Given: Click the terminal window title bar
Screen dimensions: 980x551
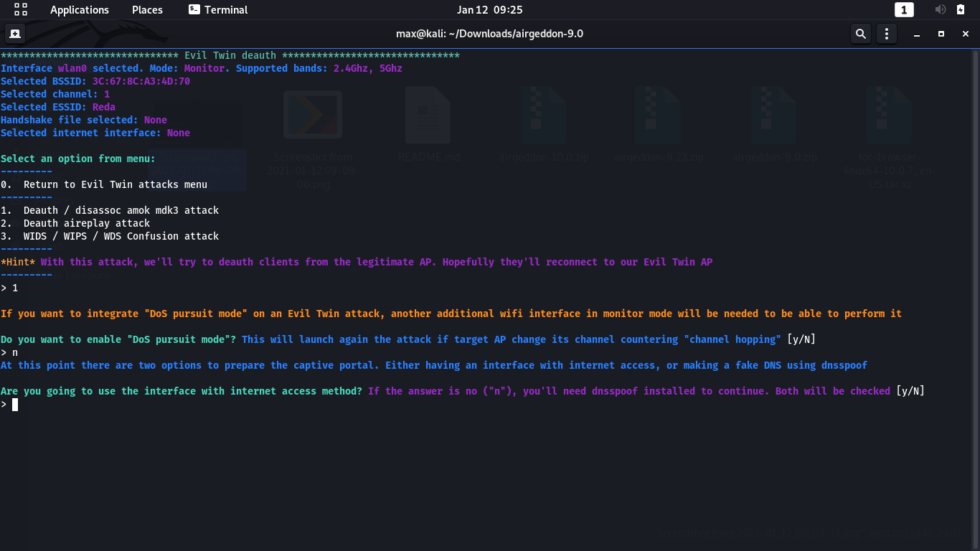Looking at the screenshot, I should [x=489, y=33].
